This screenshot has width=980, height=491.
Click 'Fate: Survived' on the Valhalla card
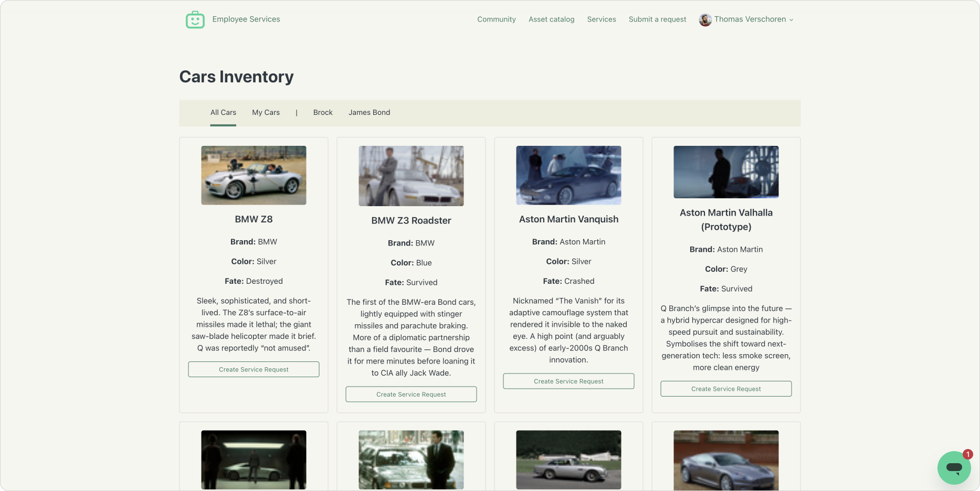pos(726,289)
